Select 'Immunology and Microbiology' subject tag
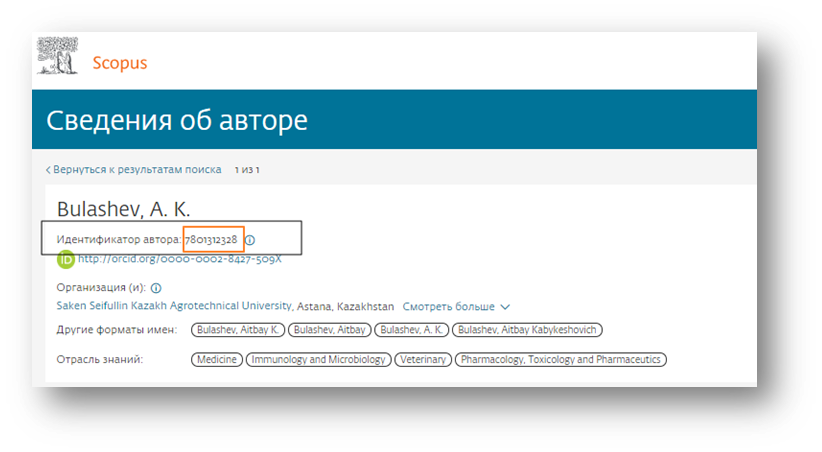This screenshot has width=822, height=452. (317, 360)
